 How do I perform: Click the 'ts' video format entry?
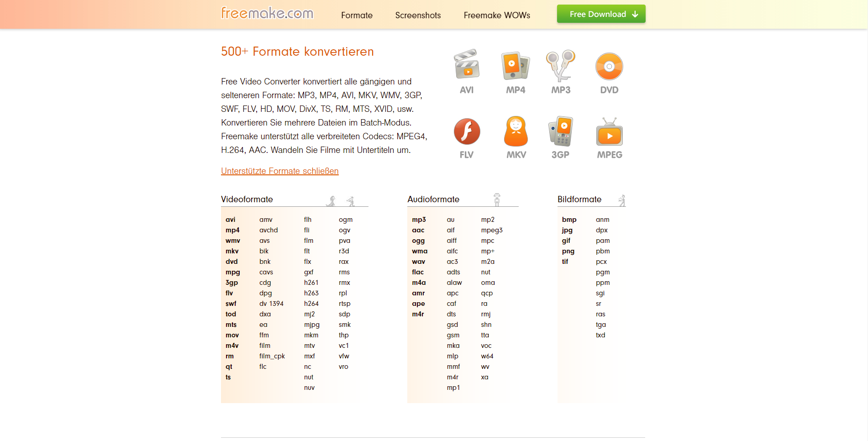tap(228, 377)
